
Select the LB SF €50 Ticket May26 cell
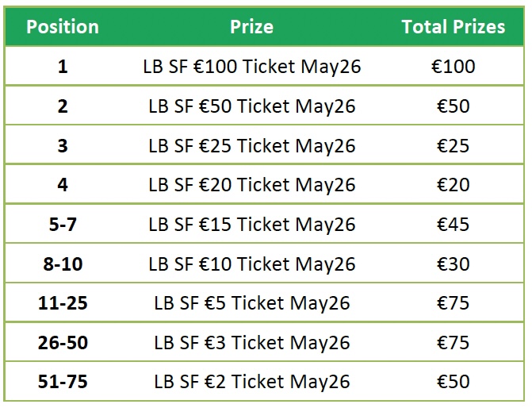tap(251, 106)
